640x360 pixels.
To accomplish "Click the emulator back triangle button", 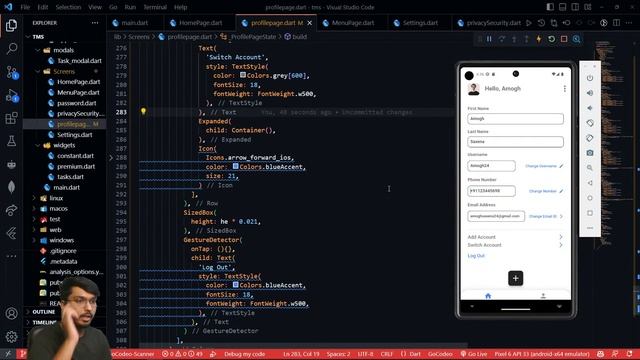I will coord(590,183).
